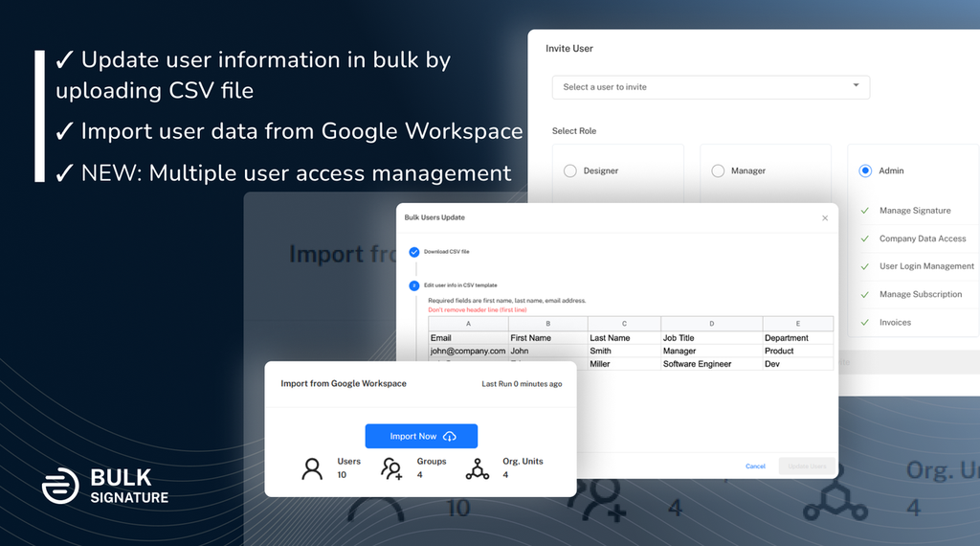Click column B header in CSV table
The width and height of the screenshot is (980, 546).
click(x=548, y=324)
